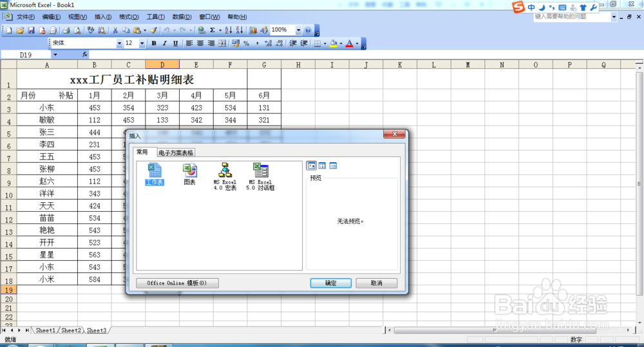Cancel dialog with 取消 button

tap(376, 283)
